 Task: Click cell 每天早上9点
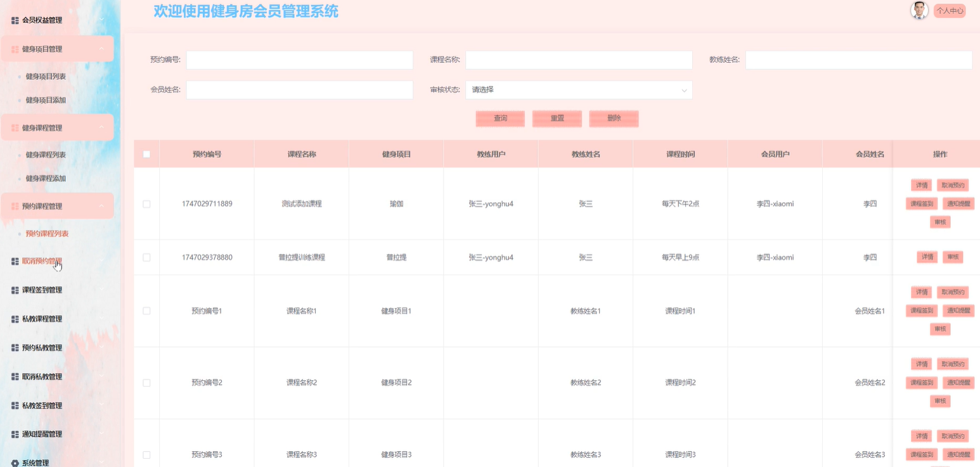(x=680, y=257)
